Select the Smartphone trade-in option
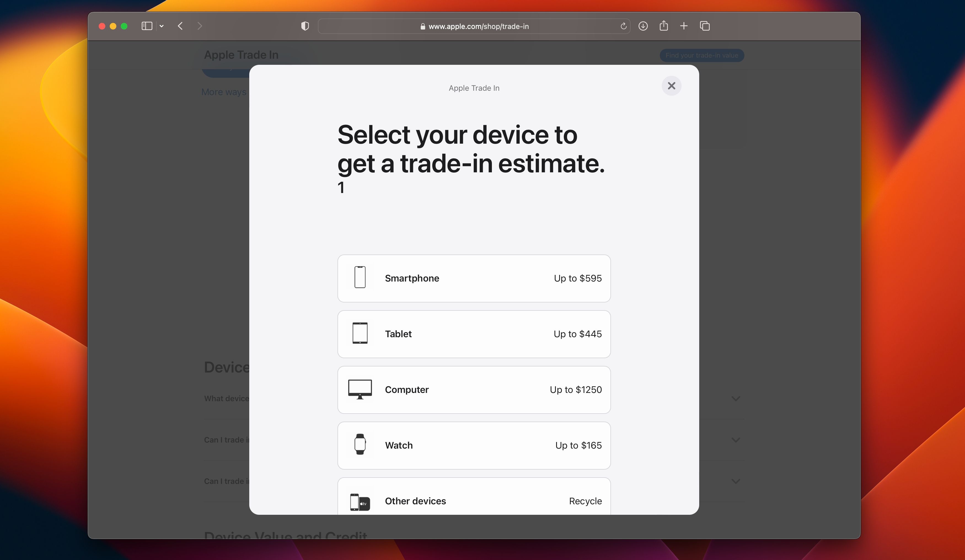The image size is (965, 560). pyautogui.click(x=474, y=278)
